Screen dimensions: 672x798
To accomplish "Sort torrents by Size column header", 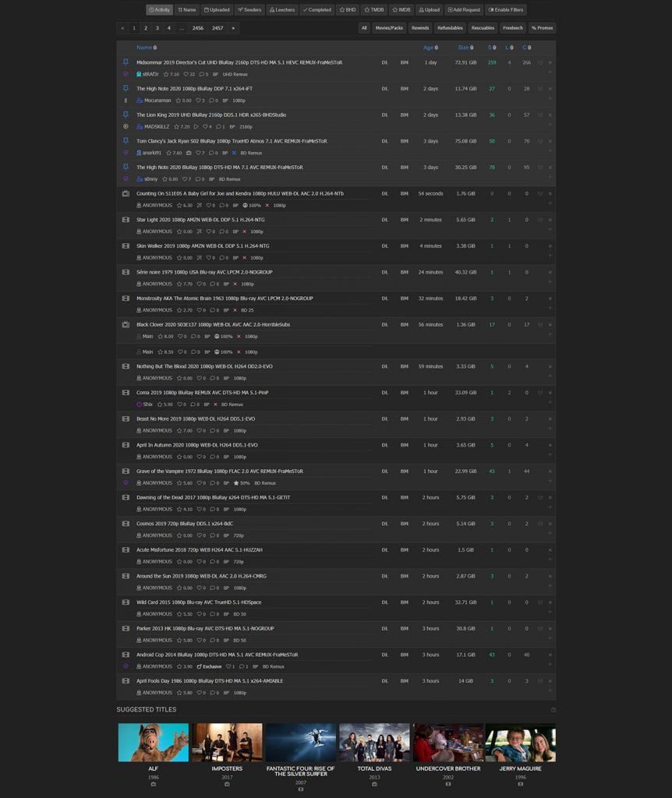I will pos(465,48).
